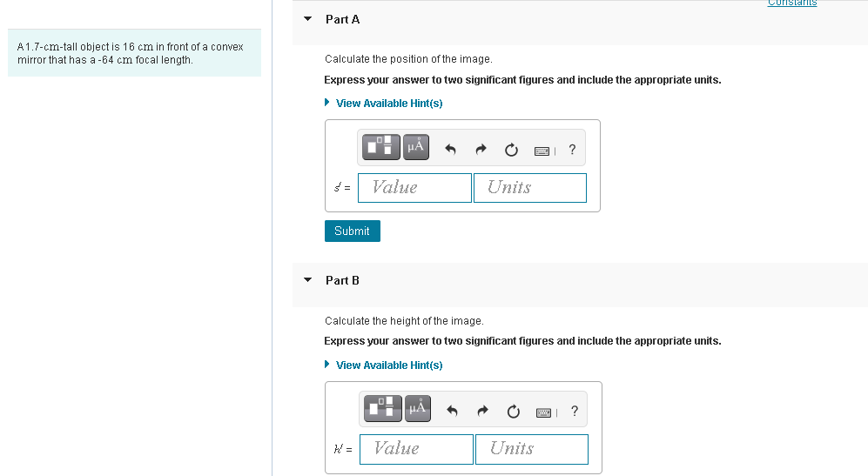Undo last entry in Part A answer
Viewport: 868px width, 476px height.
click(x=451, y=150)
